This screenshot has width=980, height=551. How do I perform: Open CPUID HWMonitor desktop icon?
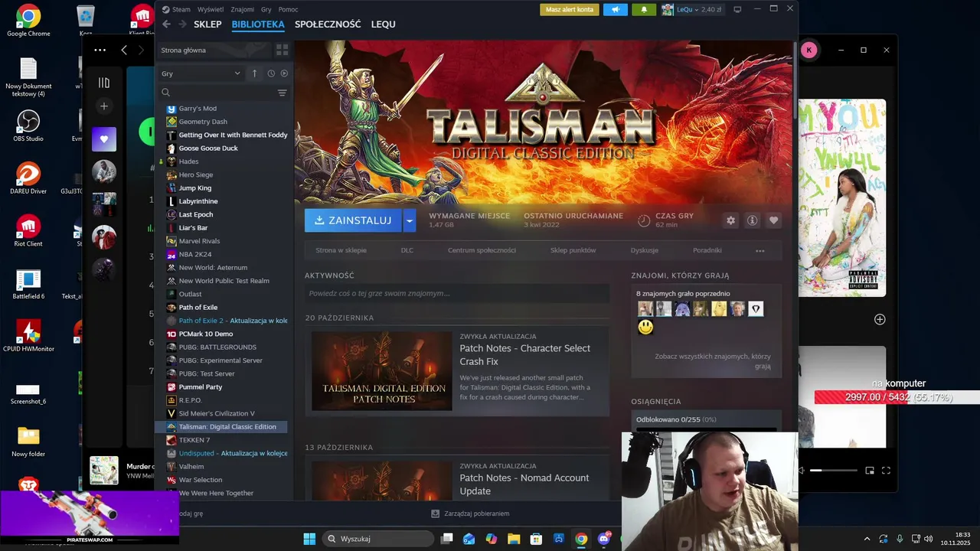(x=28, y=336)
